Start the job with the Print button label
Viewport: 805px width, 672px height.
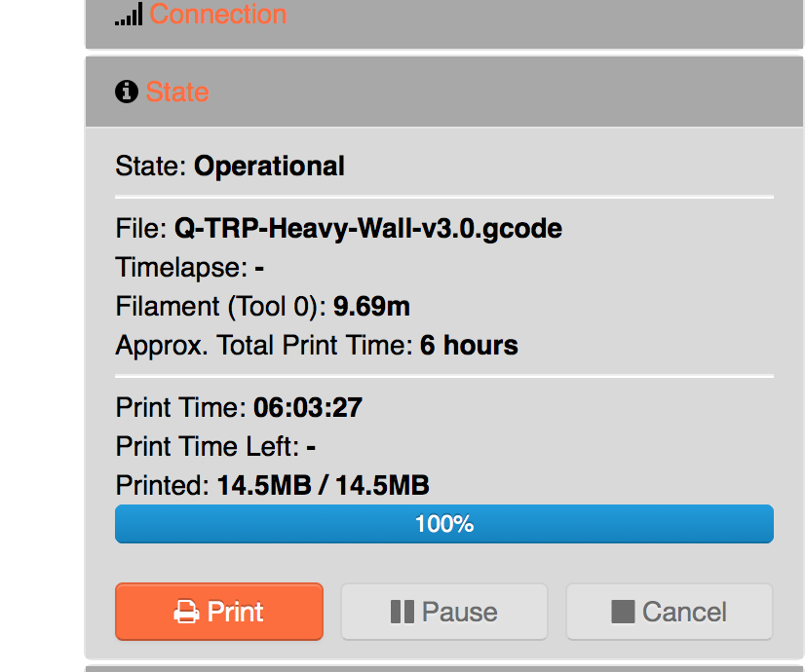point(236,613)
